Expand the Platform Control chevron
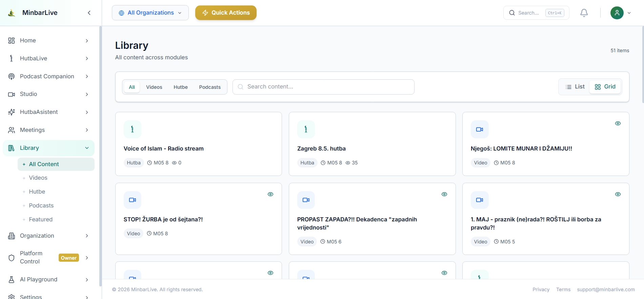The height and width of the screenshot is (299, 644). [87, 258]
